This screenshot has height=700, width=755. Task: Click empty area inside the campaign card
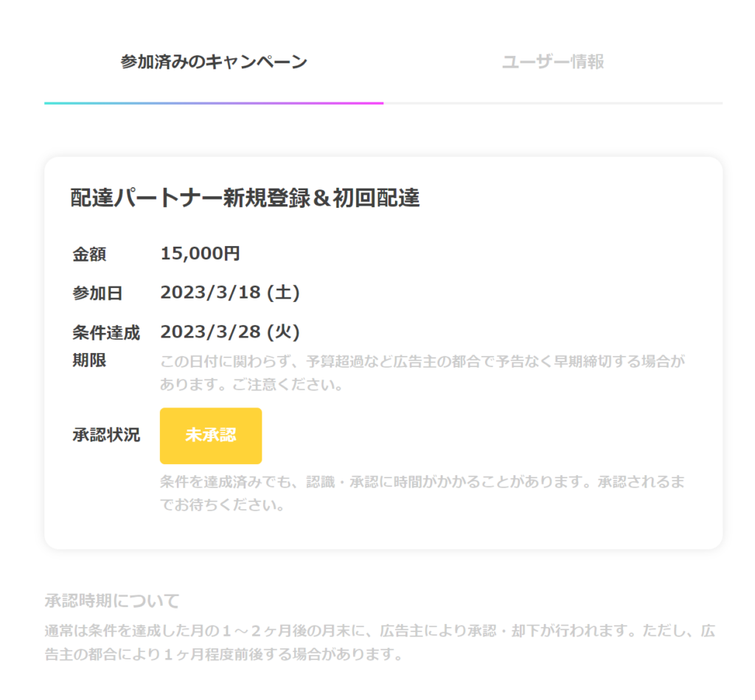tap(529, 270)
